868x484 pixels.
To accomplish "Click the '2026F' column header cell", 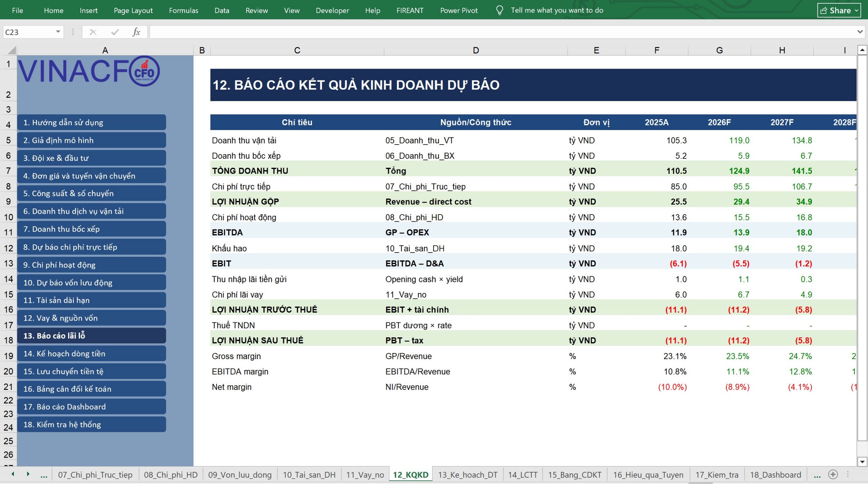I will click(719, 122).
